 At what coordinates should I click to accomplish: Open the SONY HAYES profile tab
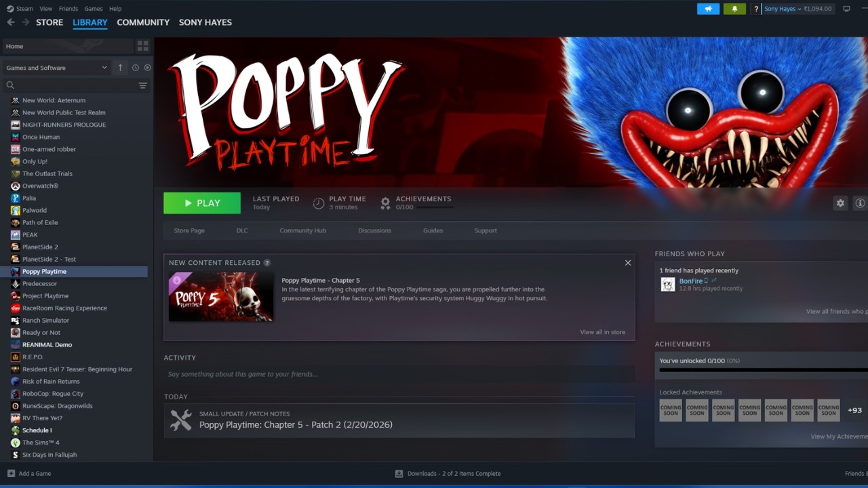pos(205,22)
